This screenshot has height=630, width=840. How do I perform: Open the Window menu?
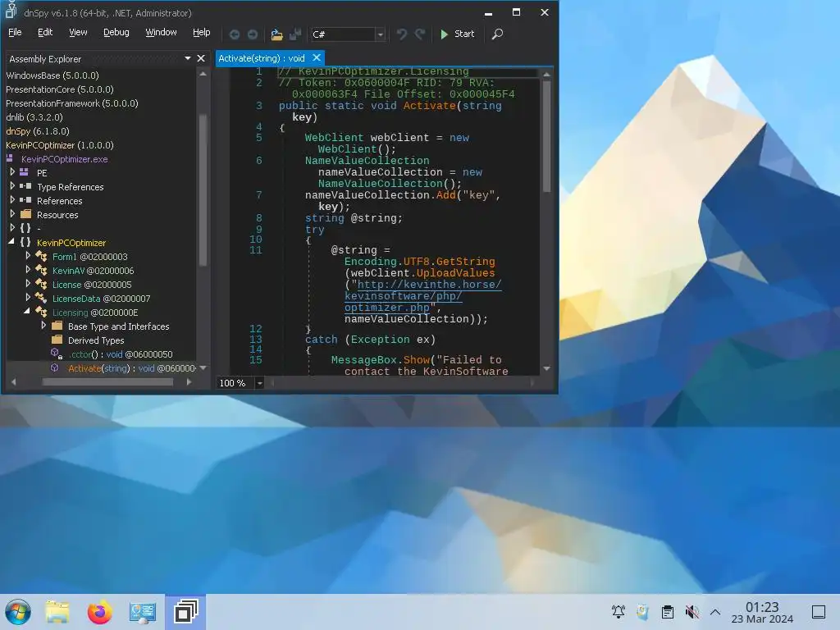(161, 32)
